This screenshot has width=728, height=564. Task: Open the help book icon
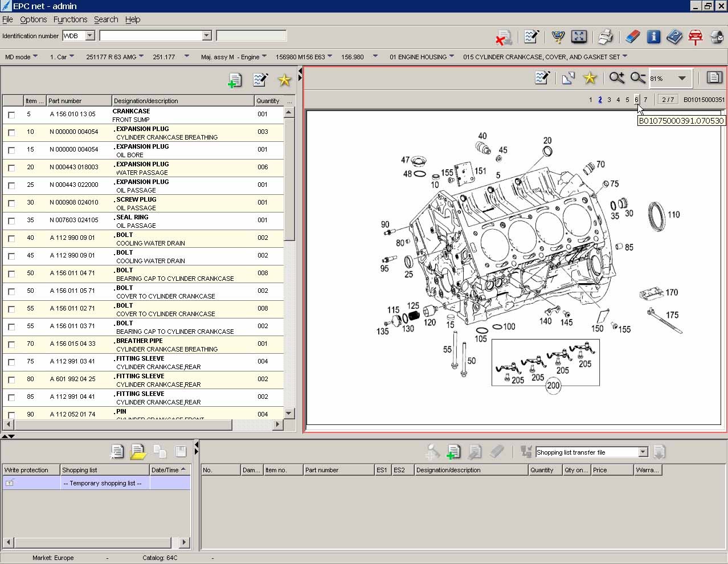[x=674, y=37]
